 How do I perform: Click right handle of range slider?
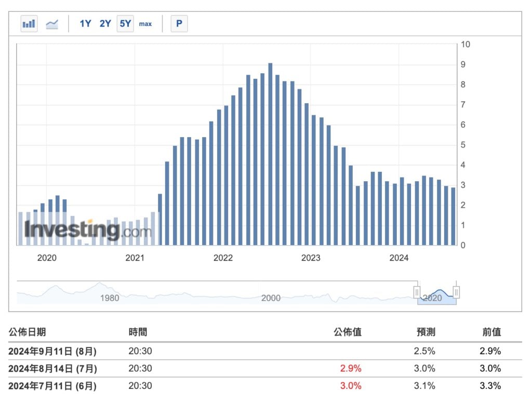(x=456, y=292)
